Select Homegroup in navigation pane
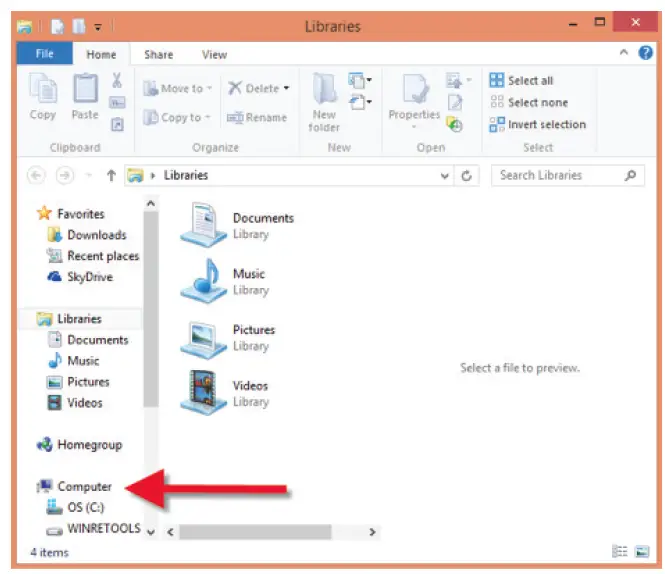 (x=80, y=445)
